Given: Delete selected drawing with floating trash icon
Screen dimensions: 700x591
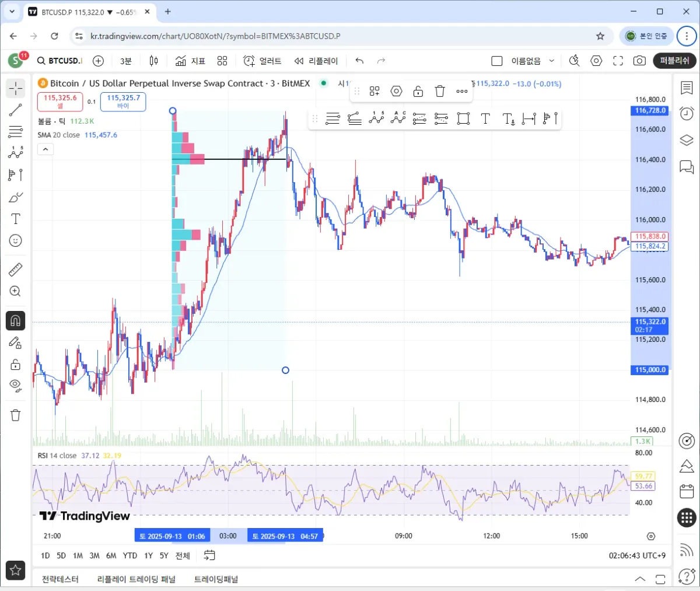Looking at the screenshot, I should coord(440,91).
